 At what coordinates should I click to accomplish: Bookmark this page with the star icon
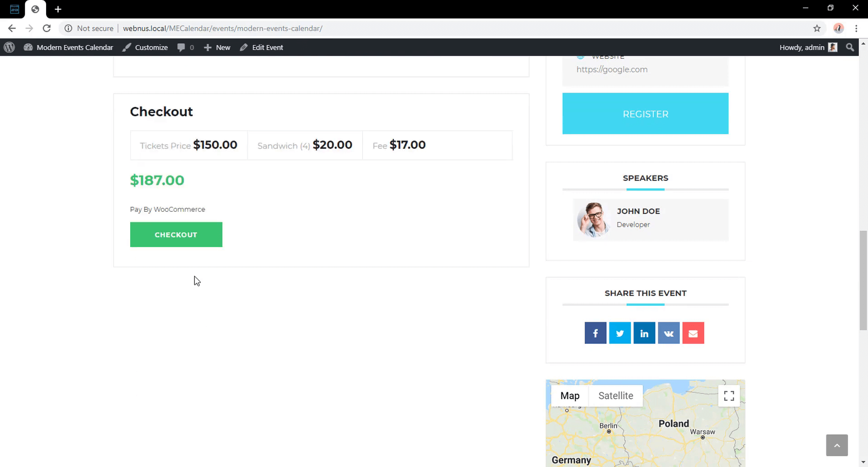tap(817, 28)
